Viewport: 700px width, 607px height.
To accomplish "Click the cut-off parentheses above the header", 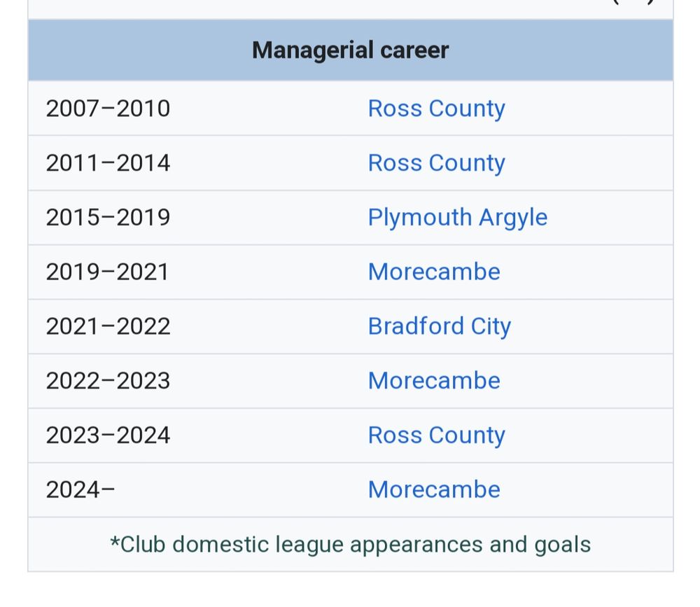I will point(633,2).
